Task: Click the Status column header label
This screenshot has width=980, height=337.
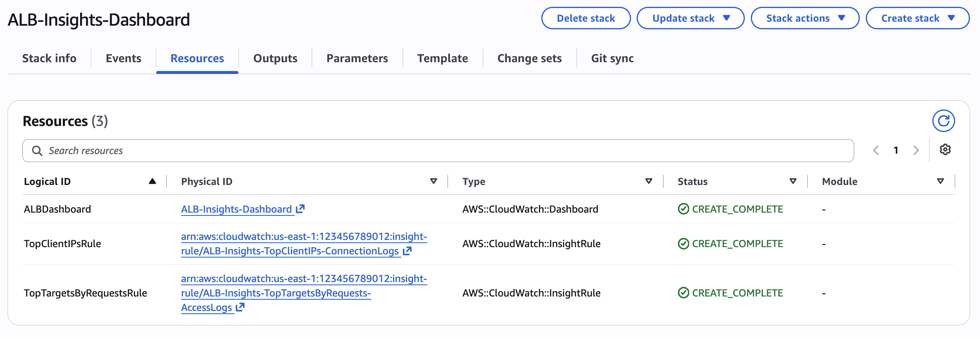Action: (692, 181)
